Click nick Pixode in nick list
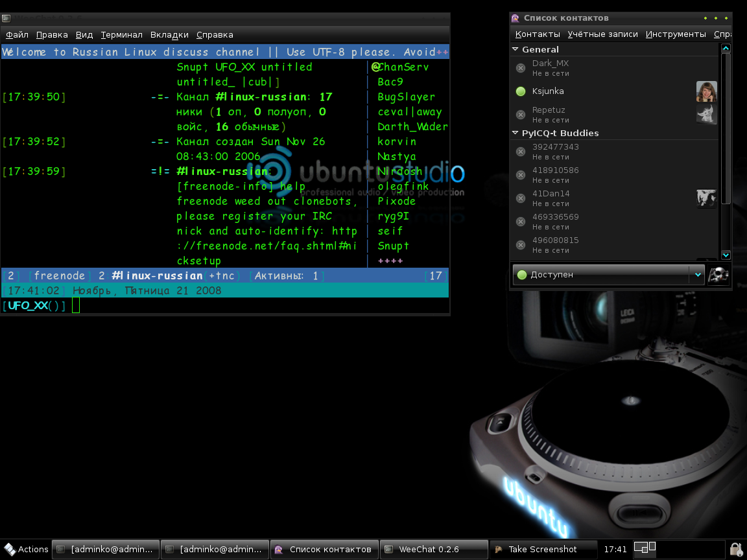 coord(396,201)
